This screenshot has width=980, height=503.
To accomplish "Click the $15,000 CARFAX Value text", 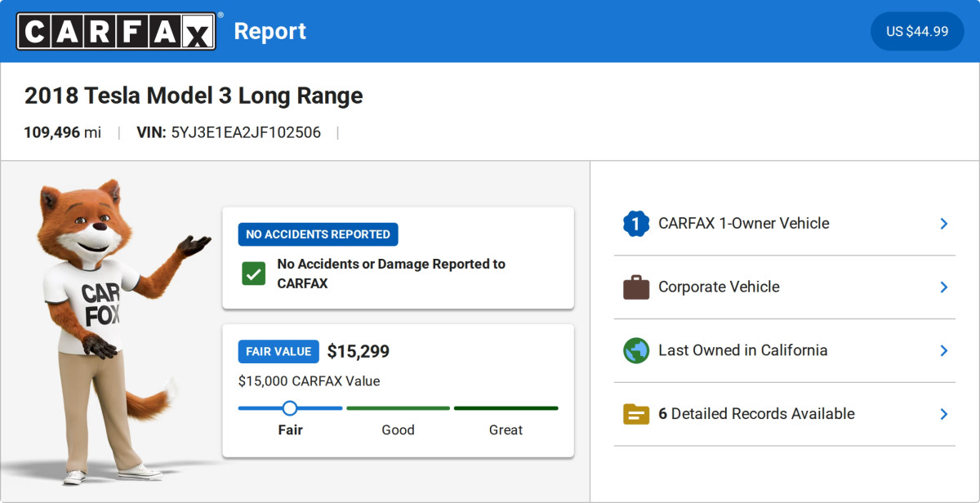I will pyautogui.click(x=310, y=381).
